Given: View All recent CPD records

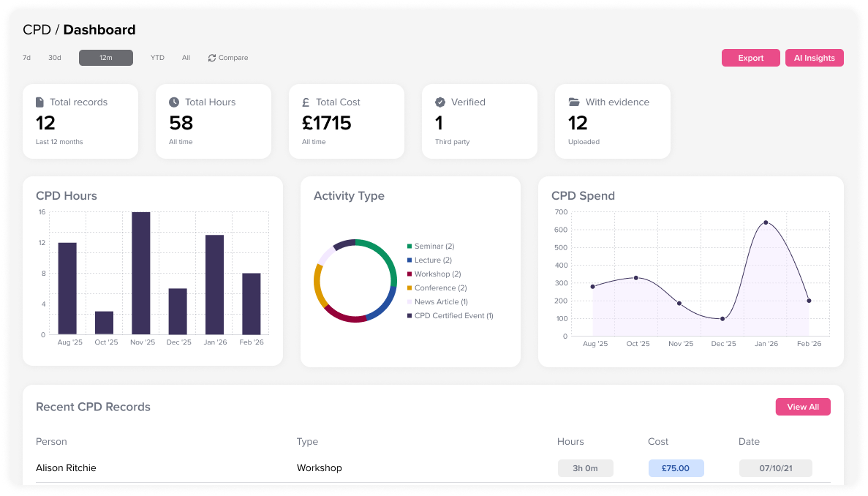Looking at the screenshot, I should pyautogui.click(x=802, y=407).
